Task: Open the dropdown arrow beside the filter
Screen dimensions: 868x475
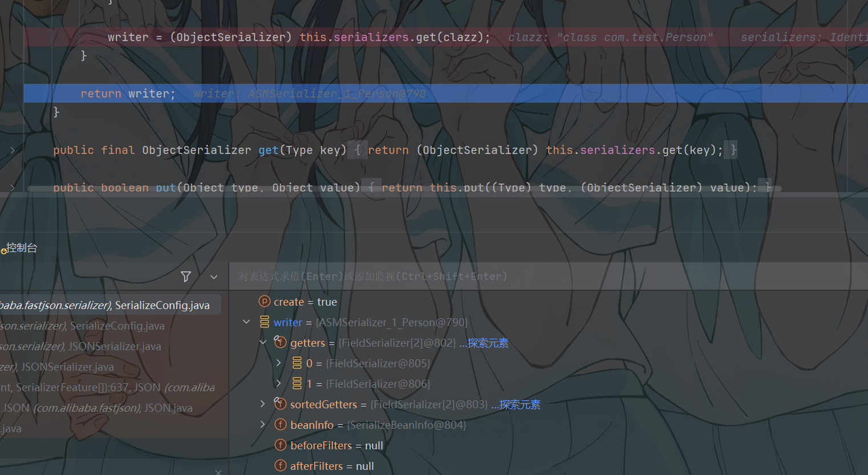Action: (214, 277)
